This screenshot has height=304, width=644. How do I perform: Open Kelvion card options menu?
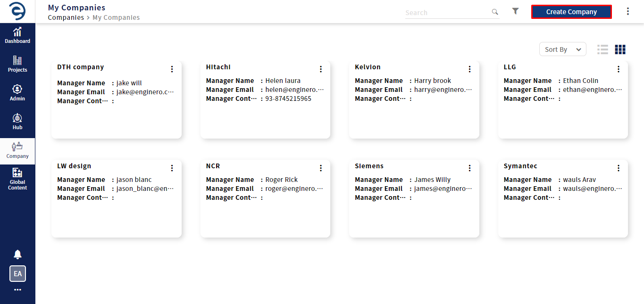click(x=469, y=69)
